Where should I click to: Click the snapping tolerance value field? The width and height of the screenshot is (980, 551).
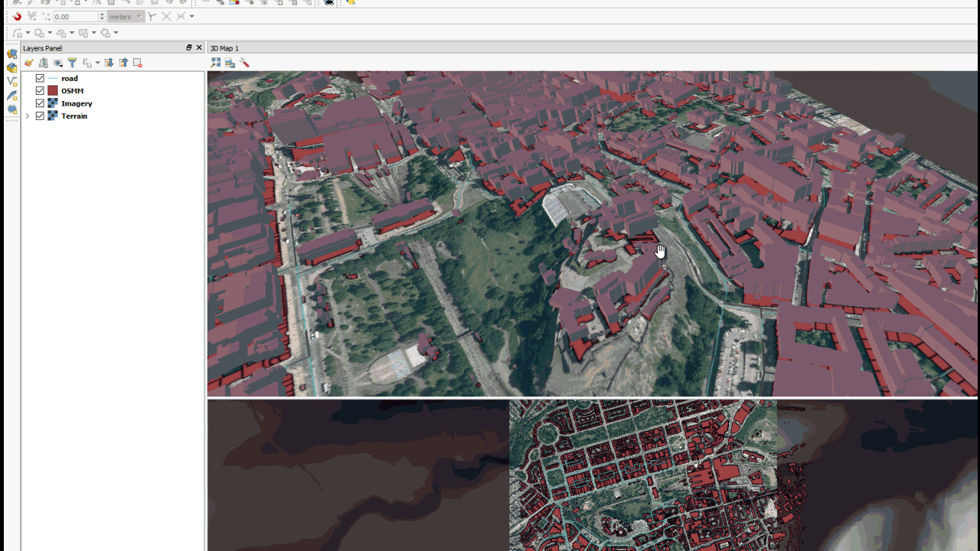point(75,16)
